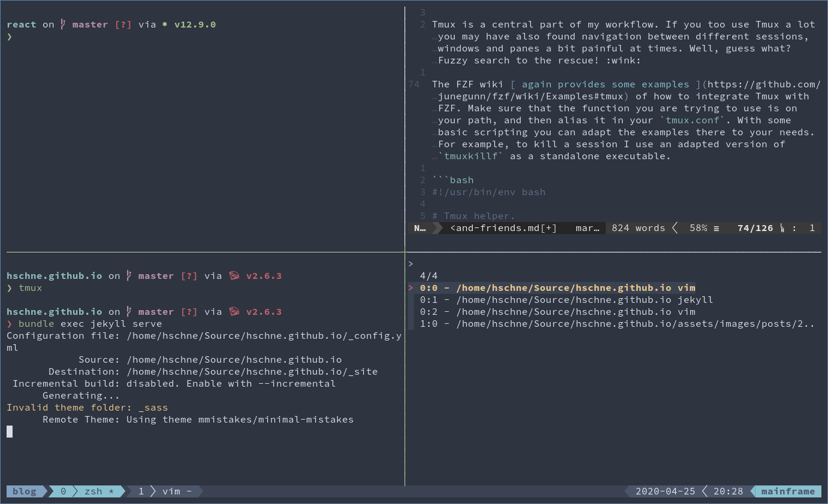Switch to tmux window 0 zsh
Screen dimensions: 828x504
point(87,491)
